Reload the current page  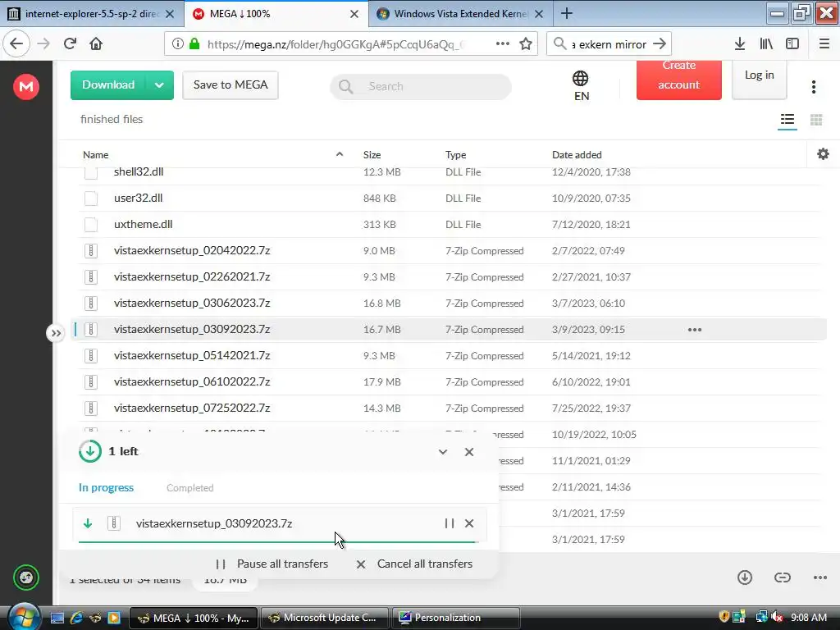[x=70, y=44]
